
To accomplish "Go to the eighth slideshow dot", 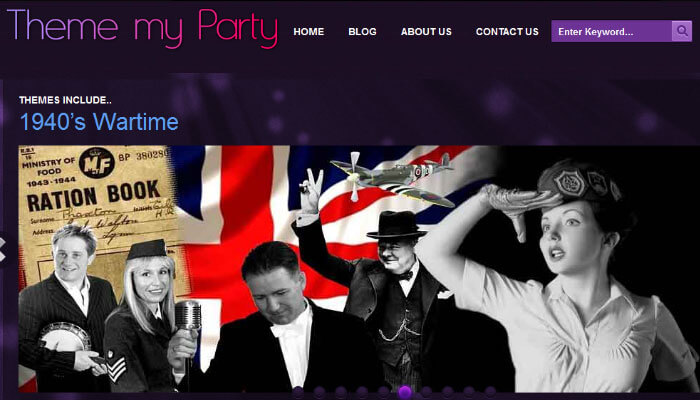I will pyautogui.click(x=447, y=392).
